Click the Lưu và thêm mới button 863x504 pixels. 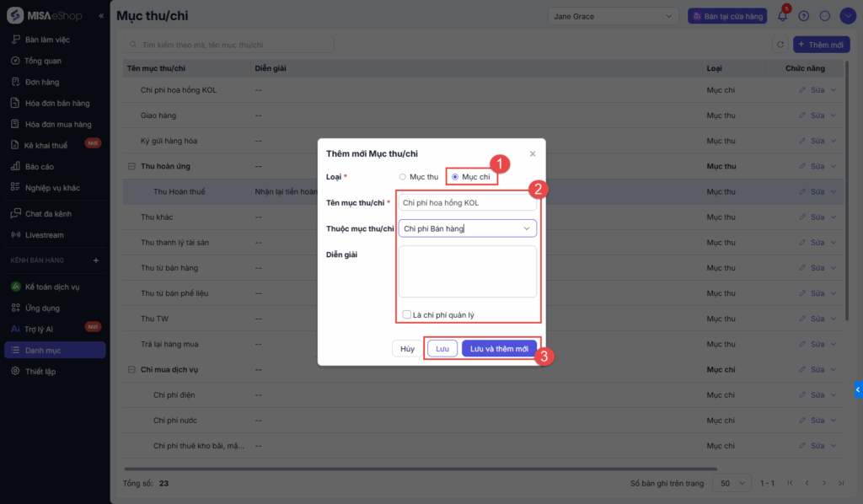pos(499,348)
